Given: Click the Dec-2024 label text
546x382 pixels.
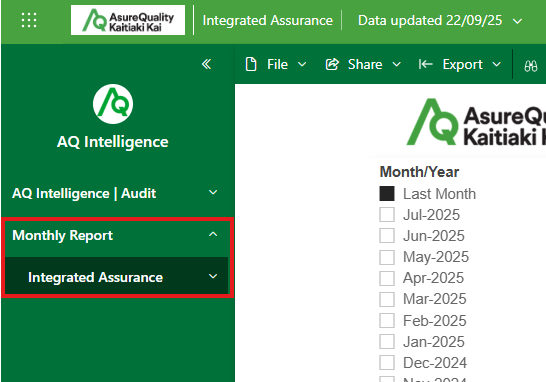Looking at the screenshot, I should [435, 363].
